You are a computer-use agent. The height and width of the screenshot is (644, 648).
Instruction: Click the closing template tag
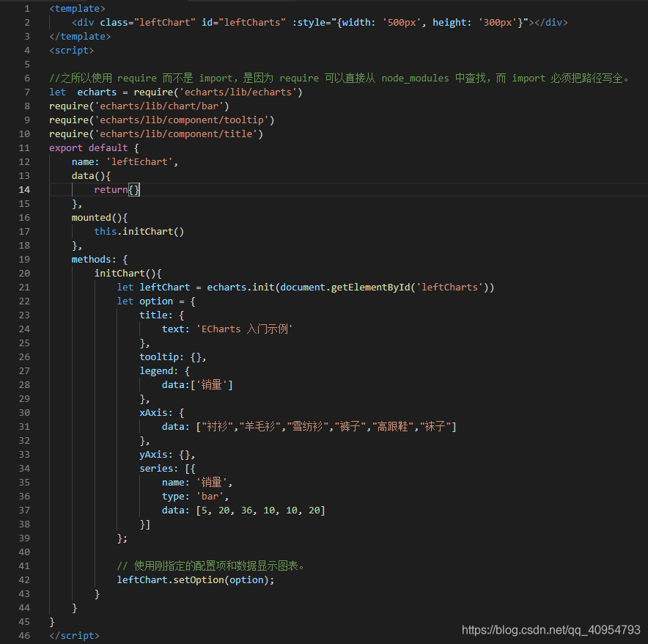tap(80, 37)
